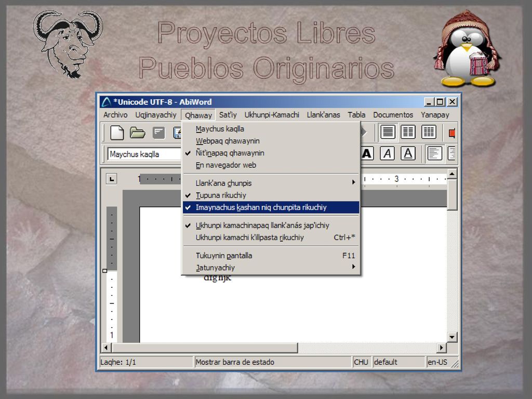Open the Llank'anas menu

pos(323,115)
